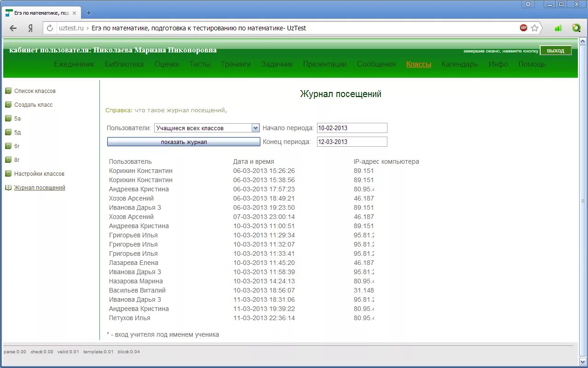588x368 pixels.
Task: Open the Adblock Plus ABP icon
Action: [524, 28]
